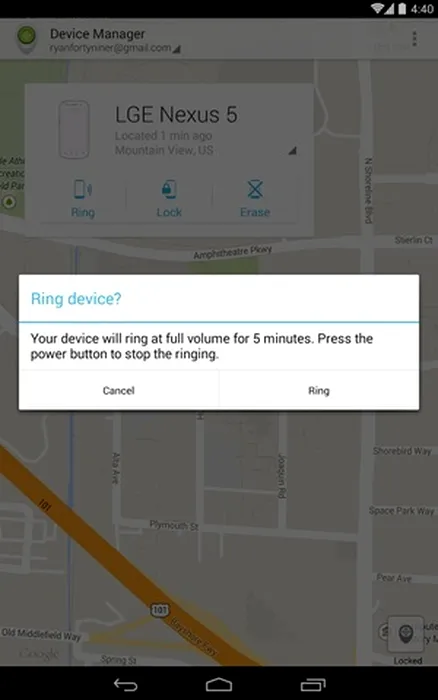Tap the Nexus 5 phone image
438x700 pixels.
(x=74, y=129)
